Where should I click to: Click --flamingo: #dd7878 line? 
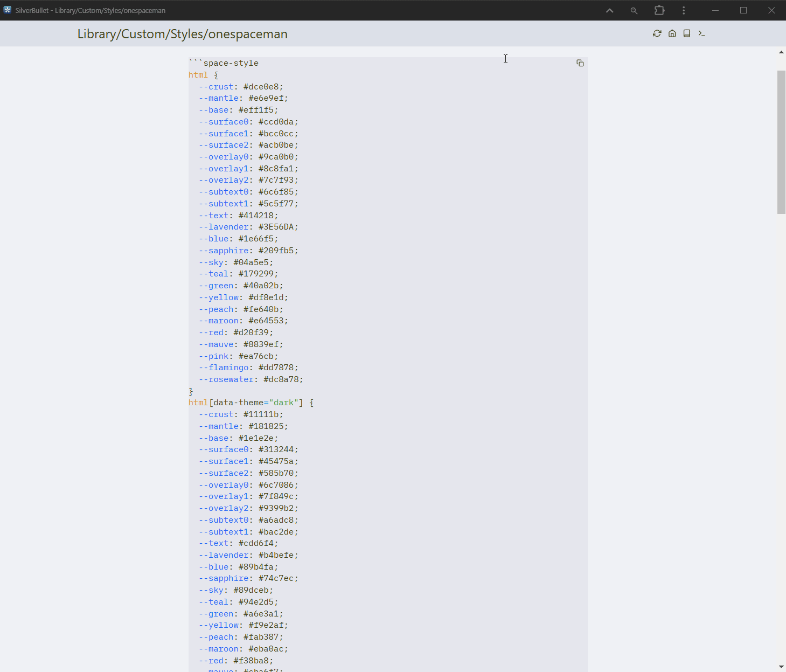coord(248,368)
